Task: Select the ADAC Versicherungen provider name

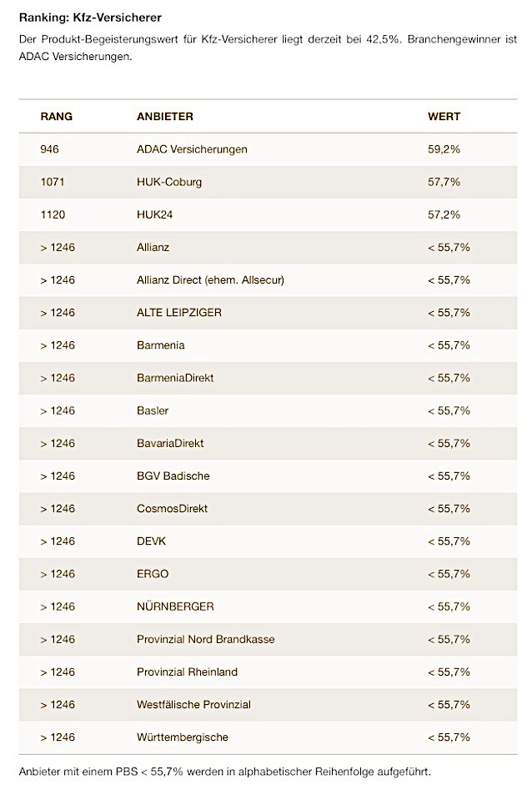Action: (x=192, y=149)
